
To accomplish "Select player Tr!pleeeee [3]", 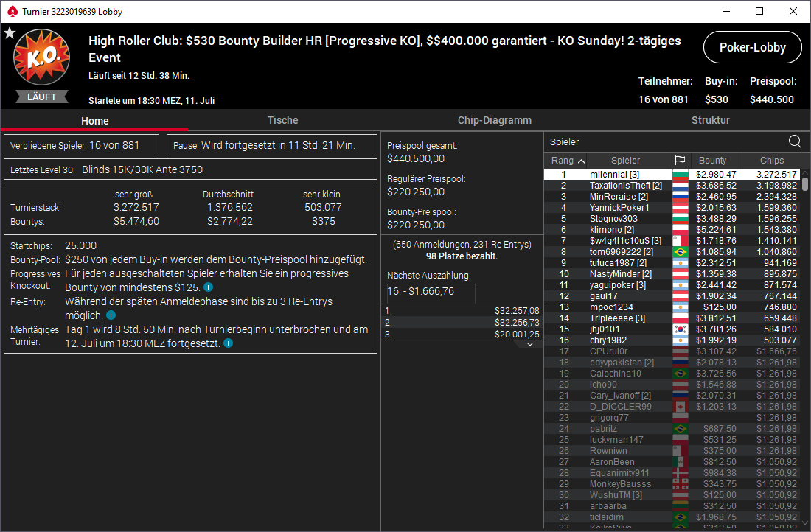I will tap(672, 318).
